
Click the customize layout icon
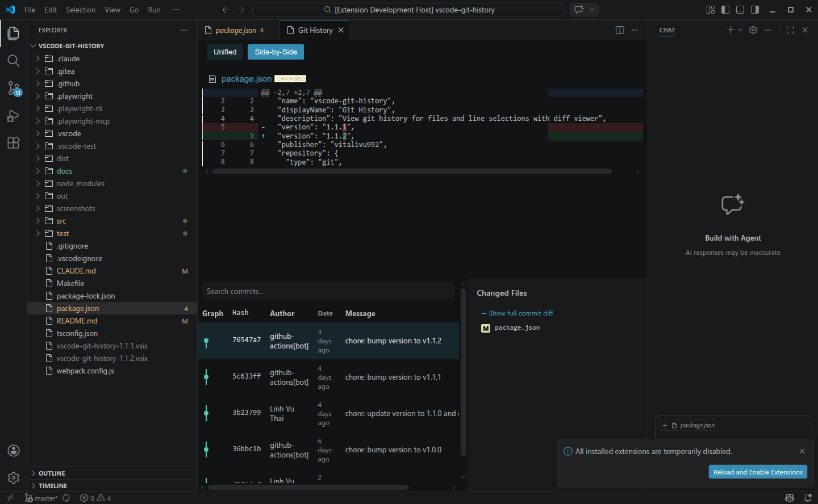tap(711, 10)
